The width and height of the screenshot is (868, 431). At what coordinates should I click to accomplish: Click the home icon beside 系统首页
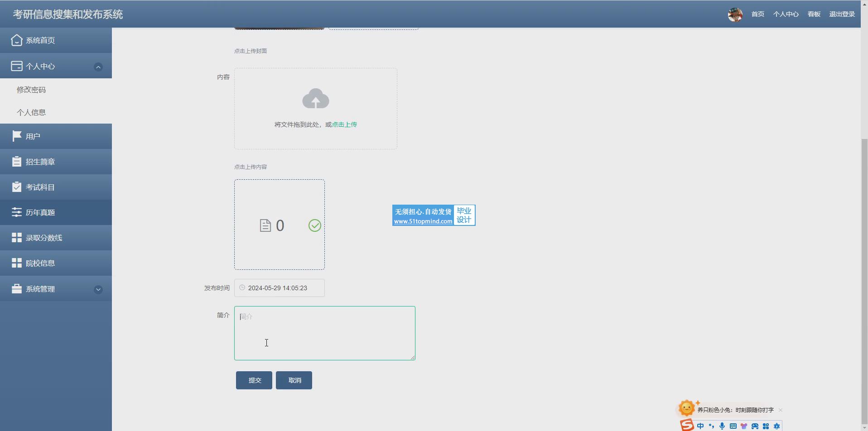(x=17, y=40)
